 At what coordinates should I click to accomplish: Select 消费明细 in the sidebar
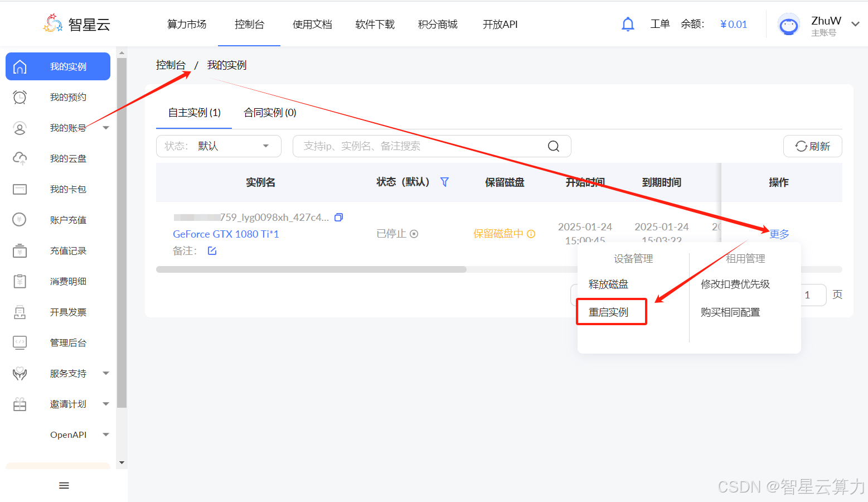tap(68, 281)
